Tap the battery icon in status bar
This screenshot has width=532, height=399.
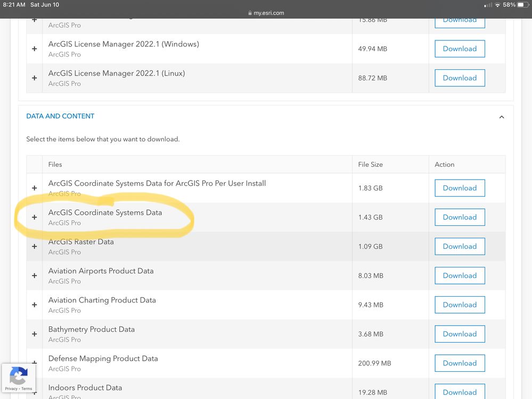click(523, 5)
